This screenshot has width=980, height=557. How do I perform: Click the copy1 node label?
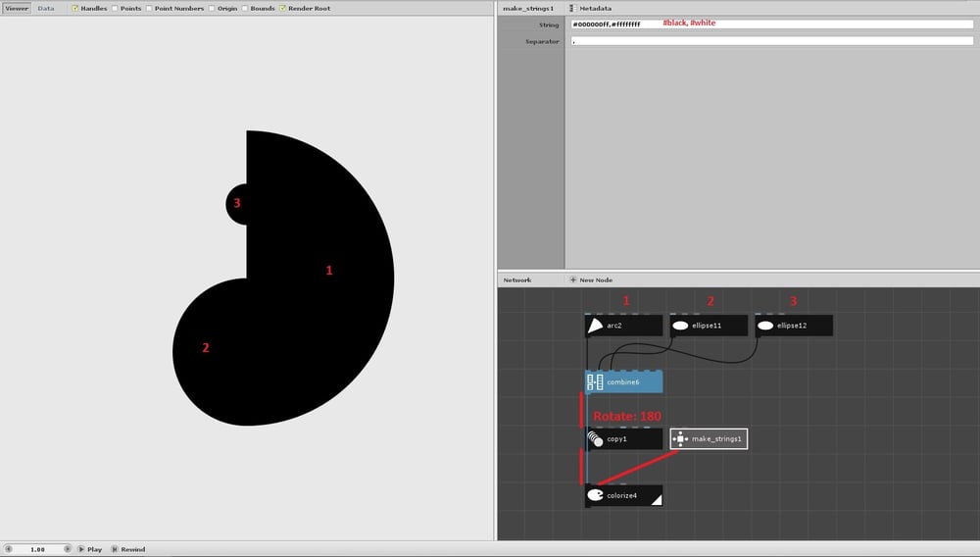616,439
